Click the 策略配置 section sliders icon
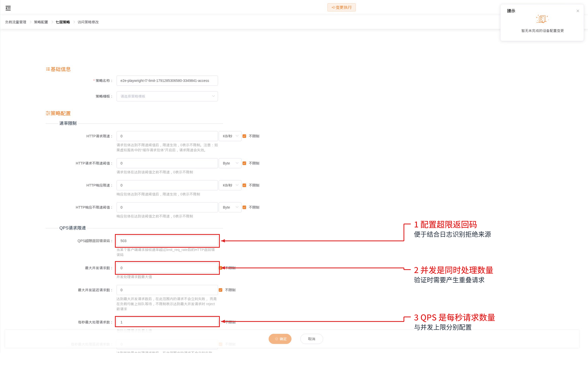The height and width of the screenshot is (365, 588). pyautogui.click(x=48, y=113)
